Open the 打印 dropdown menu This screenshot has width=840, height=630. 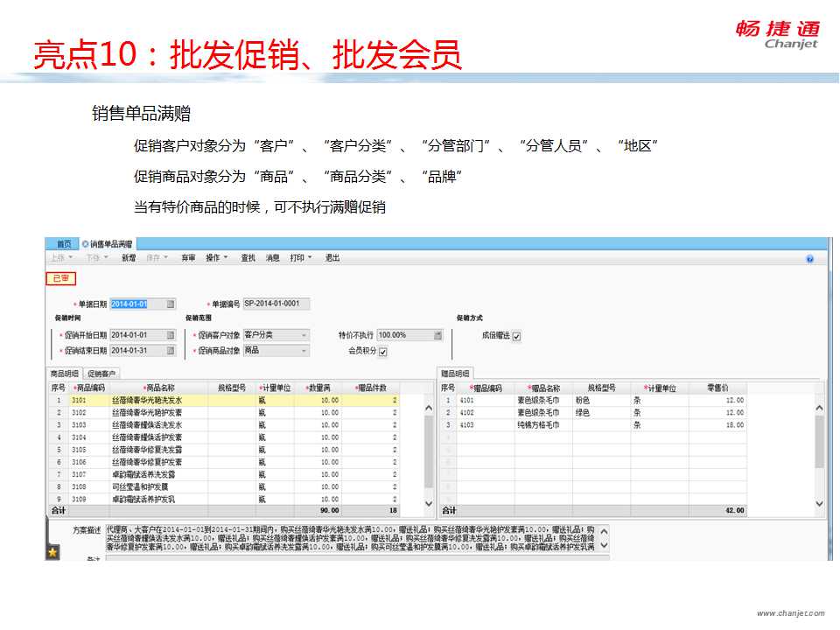(x=301, y=258)
